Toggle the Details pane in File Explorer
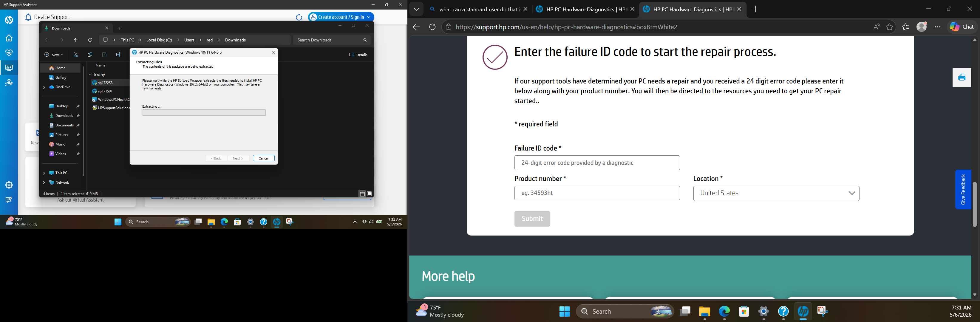 tap(358, 55)
